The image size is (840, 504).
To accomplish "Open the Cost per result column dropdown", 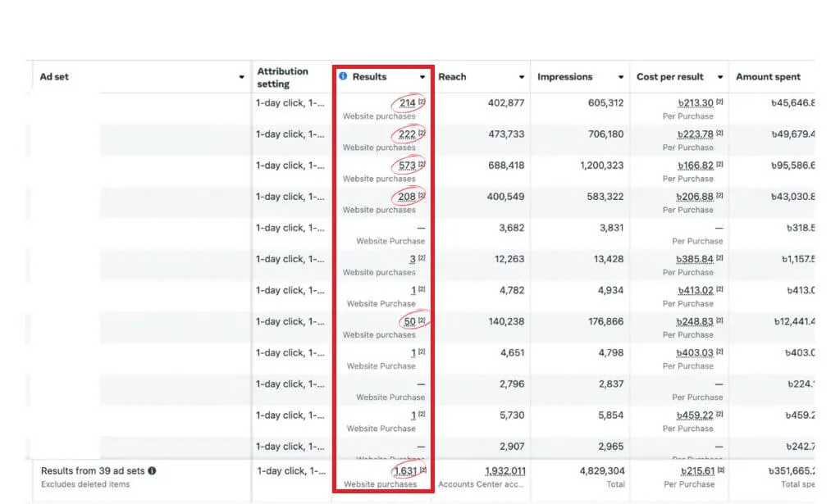I will [x=719, y=77].
